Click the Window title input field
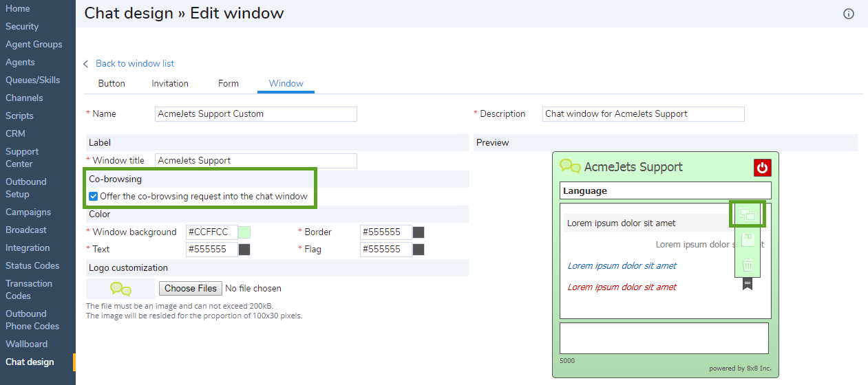This screenshot has height=385, width=868. [256, 161]
